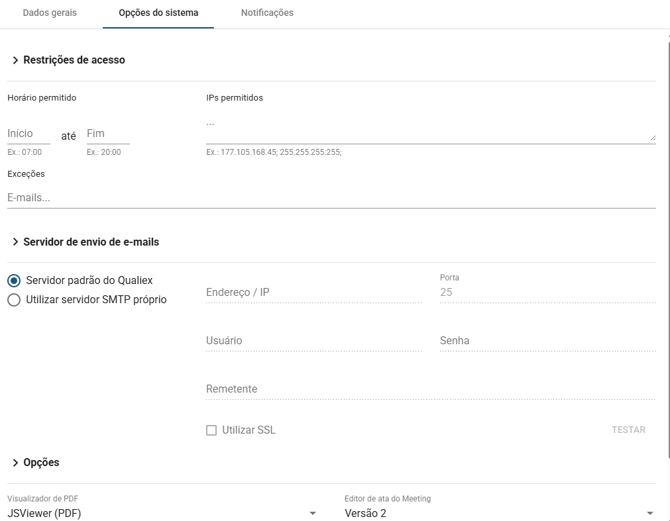Open the Visualizador de PDF dropdown
The height and width of the screenshot is (521, 670).
point(162,513)
